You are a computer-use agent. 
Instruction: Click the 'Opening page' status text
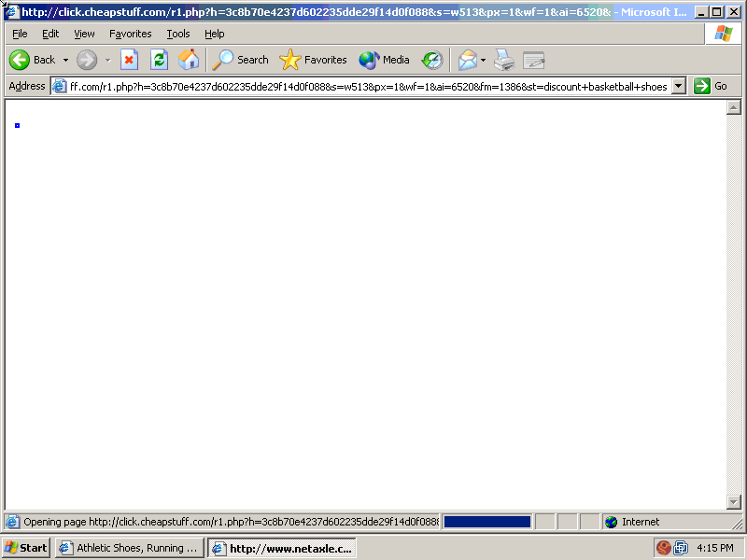click(231, 522)
